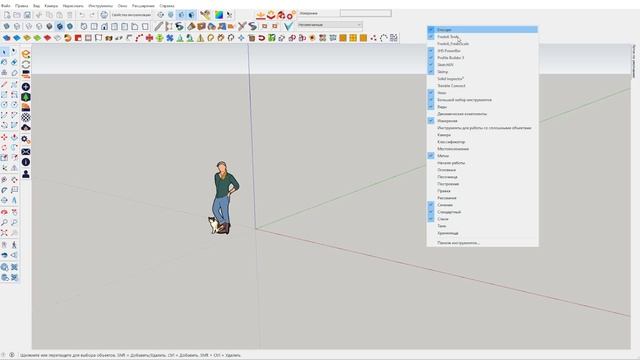
Task: Open Enscape settings gear icon
Action: coord(26,140)
